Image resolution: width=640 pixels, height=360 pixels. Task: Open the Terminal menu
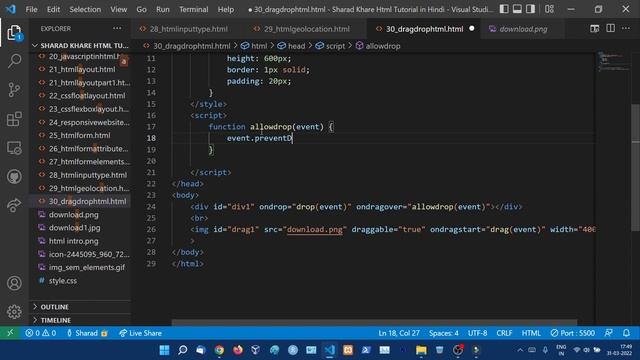(x=193, y=9)
